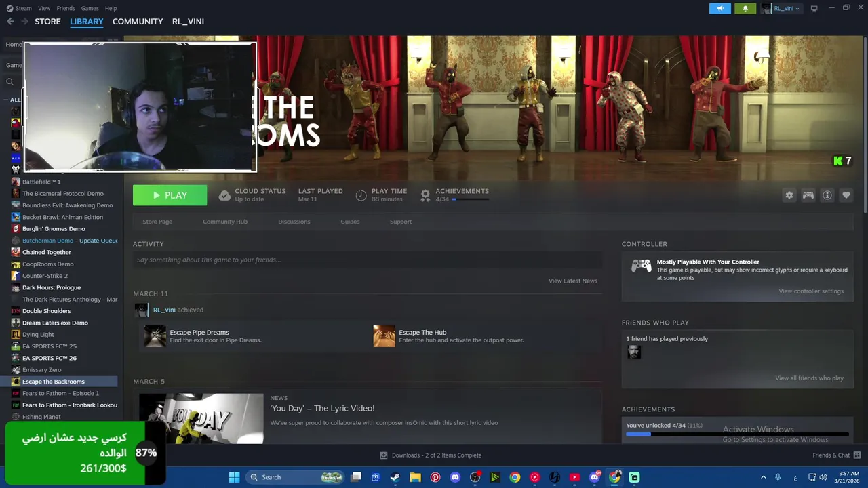Click the green PLAY button
Image resolution: width=868 pixels, height=488 pixels.
(x=170, y=195)
